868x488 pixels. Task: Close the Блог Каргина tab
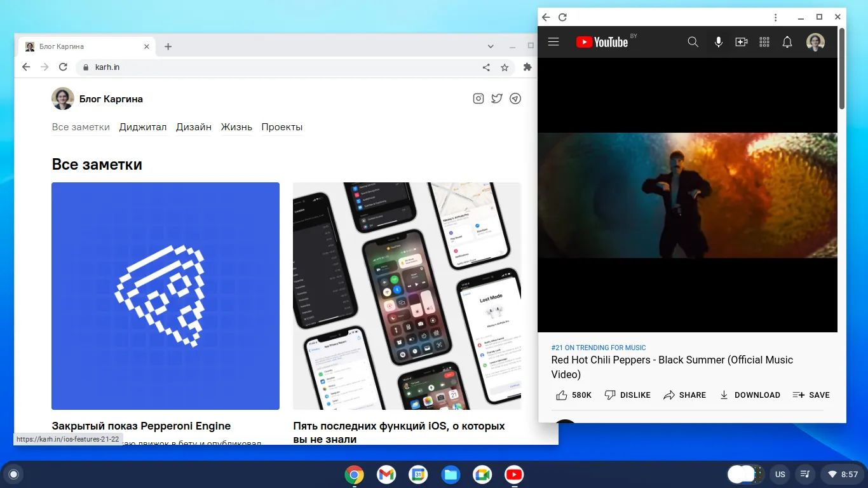tap(147, 46)
